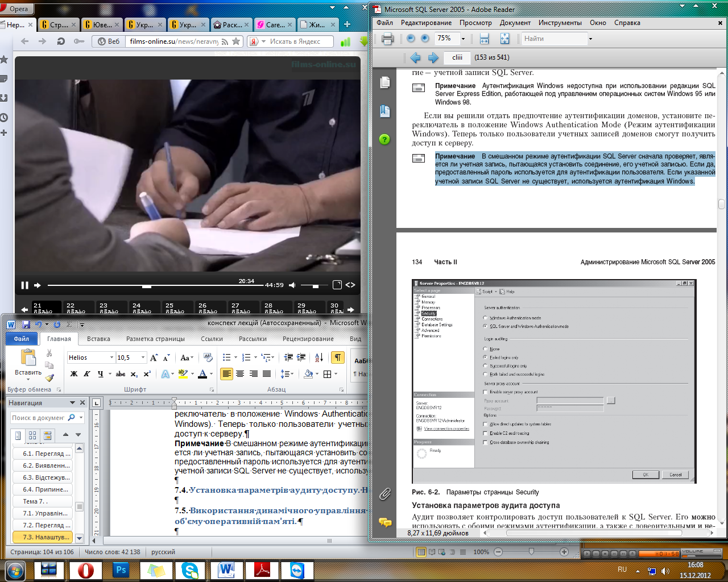Select heading 7.3. Налаштув... in navigation
Screen dimensions: 728x582
click(x=43, y=537)
